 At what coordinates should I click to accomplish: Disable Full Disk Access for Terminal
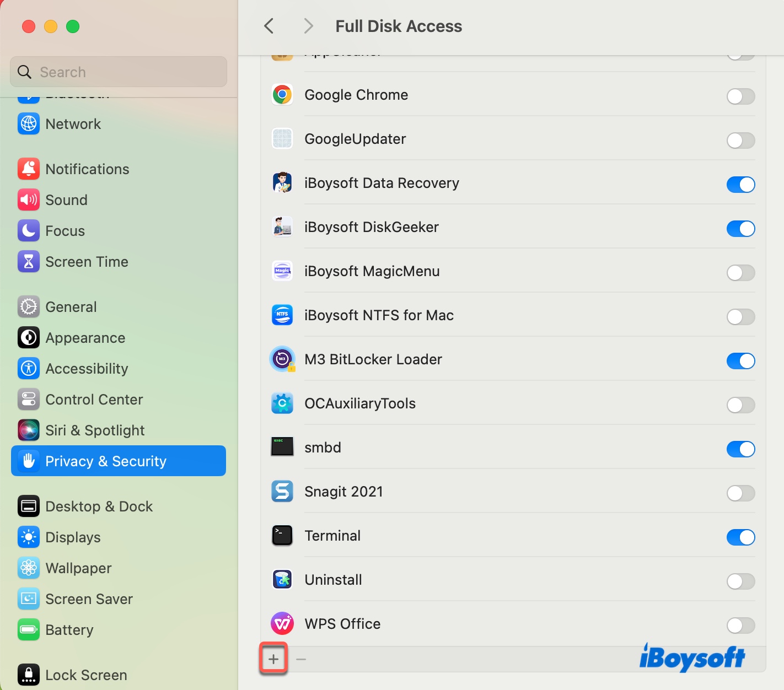(x=740, y=537)
